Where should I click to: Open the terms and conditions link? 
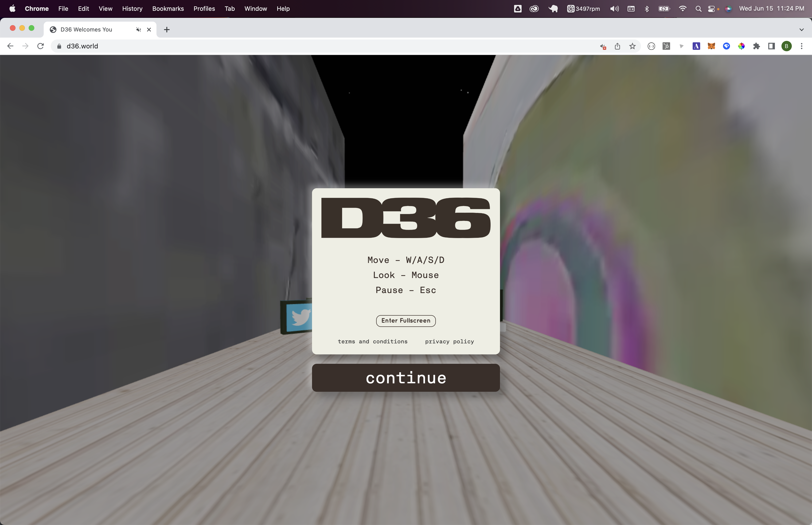point(372,342)
